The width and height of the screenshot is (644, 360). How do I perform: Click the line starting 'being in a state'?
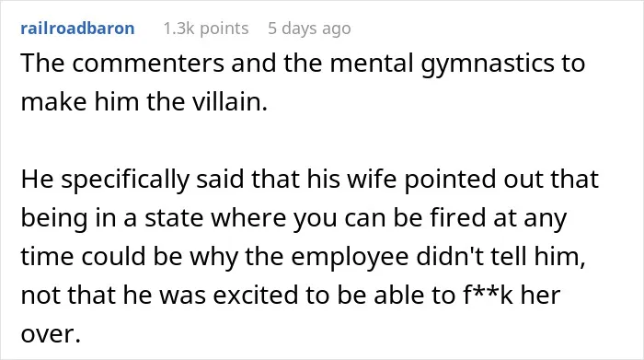(293, 218)
